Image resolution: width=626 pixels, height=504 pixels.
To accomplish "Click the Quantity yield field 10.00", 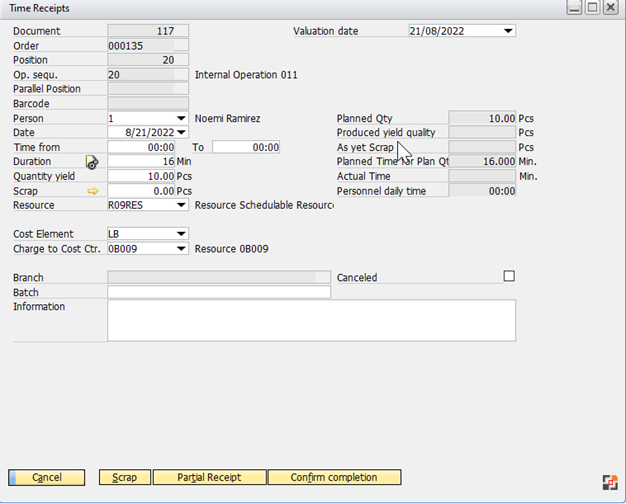I will pos(141,176).
